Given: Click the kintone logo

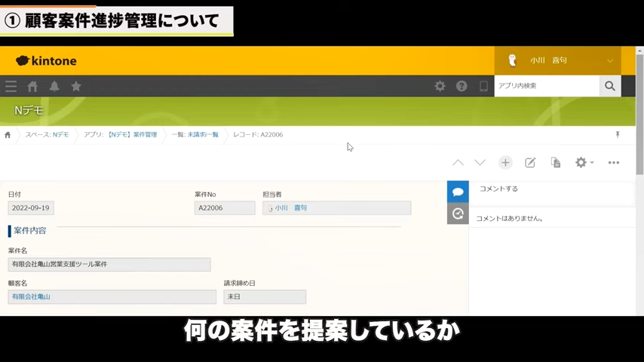Looking at the screenshot, I should [x=46, y=61].
